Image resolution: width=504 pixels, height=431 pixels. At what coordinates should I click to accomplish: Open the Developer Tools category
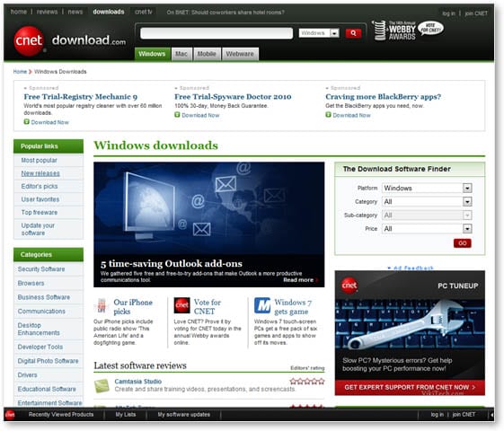pos(40,347)
